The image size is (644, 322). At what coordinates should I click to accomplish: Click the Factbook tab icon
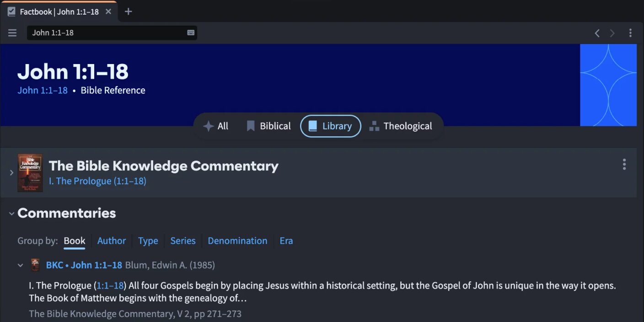11,12
